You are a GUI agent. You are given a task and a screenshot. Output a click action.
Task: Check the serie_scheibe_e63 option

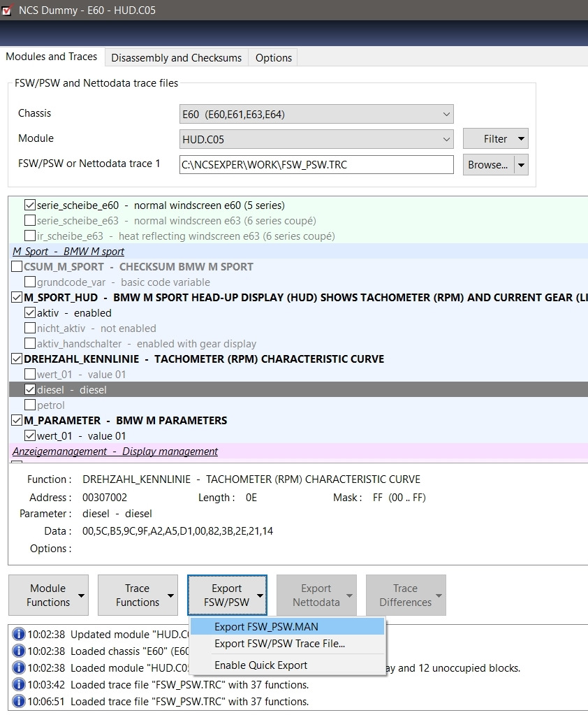point(30,220)
